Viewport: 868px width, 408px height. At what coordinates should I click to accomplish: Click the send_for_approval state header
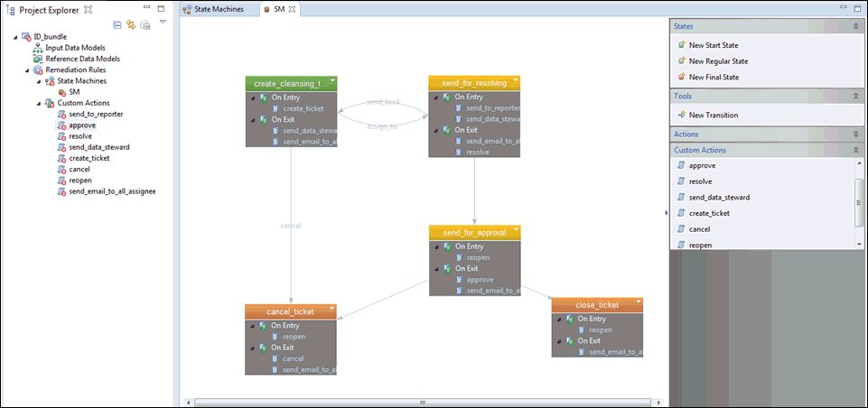[x=474, y=233]
